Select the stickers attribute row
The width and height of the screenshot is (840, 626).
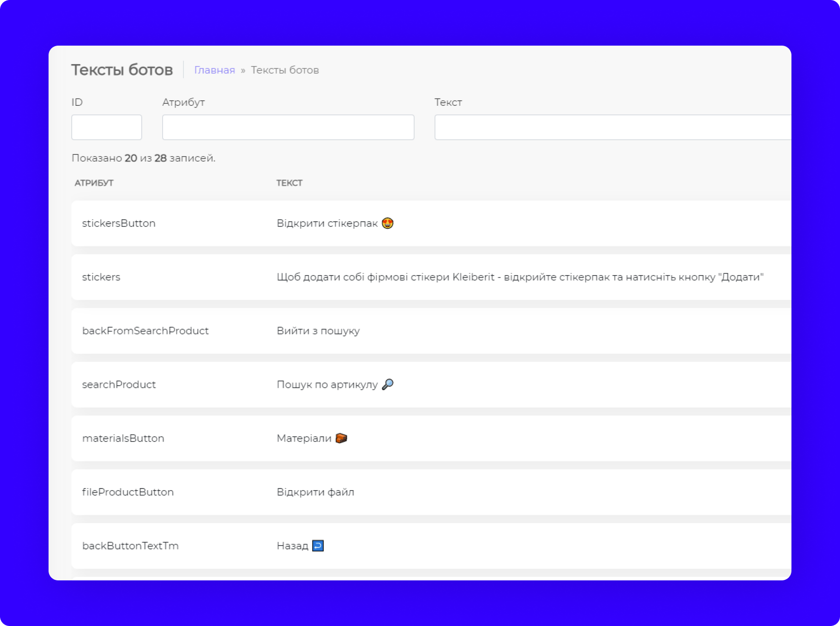[x=101, y=277]
